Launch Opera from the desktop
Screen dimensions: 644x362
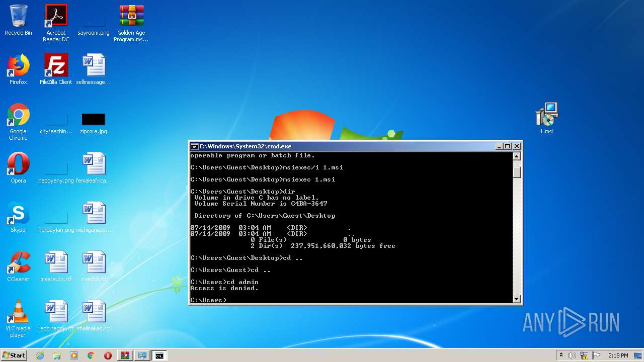click(18, 168)
